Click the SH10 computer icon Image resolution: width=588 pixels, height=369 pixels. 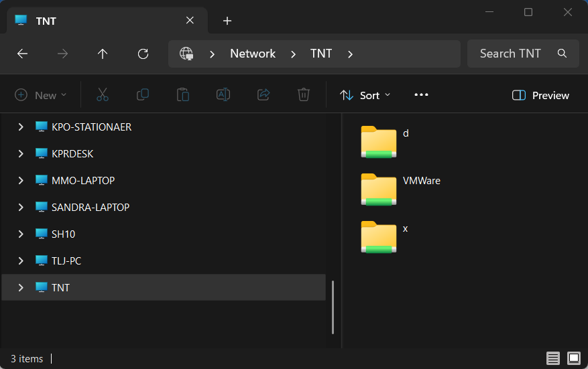[x=42, y=234]
